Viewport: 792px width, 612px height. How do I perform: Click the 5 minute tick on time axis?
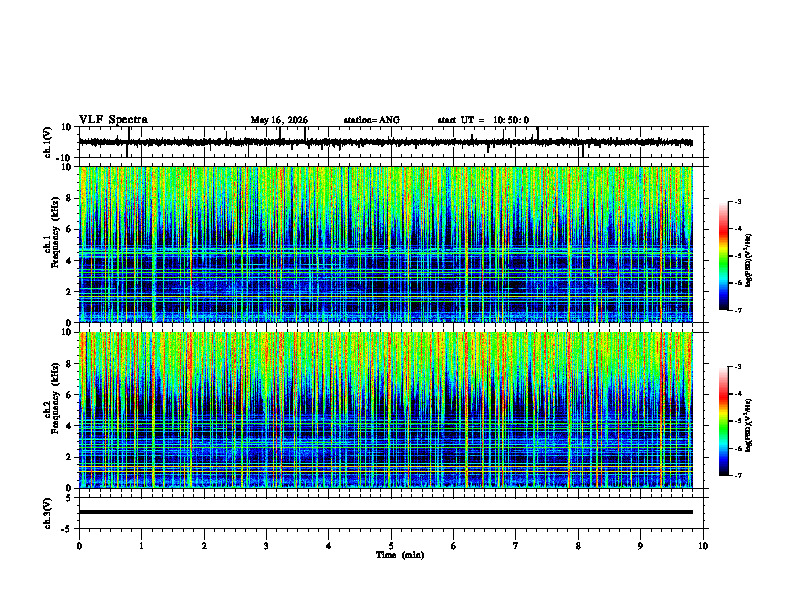(391, 546)
